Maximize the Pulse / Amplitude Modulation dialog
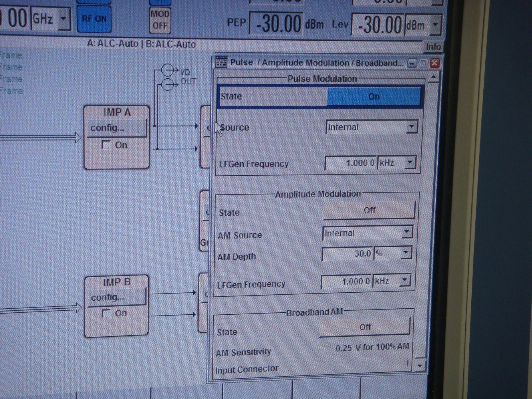The height and width of the screenshot is (399, 532). click(x=423, y=64)
